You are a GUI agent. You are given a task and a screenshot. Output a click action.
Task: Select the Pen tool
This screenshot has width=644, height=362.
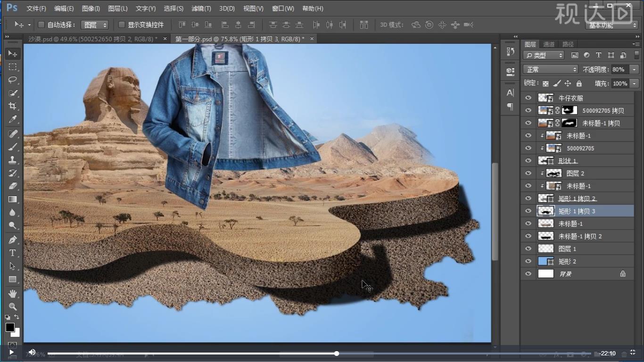pyautogui.click(x=13, y=240)
